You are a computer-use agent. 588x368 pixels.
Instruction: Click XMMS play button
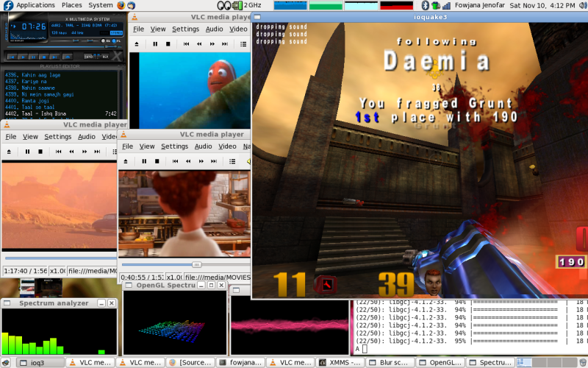click(x=23, y=57)
